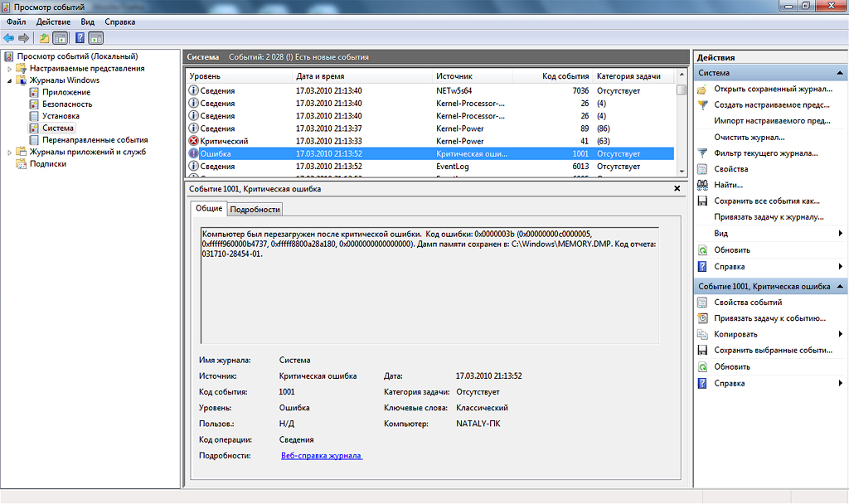Switch to the Подробности tab
The width and height of the screenshot is (849, 504).
255,209
